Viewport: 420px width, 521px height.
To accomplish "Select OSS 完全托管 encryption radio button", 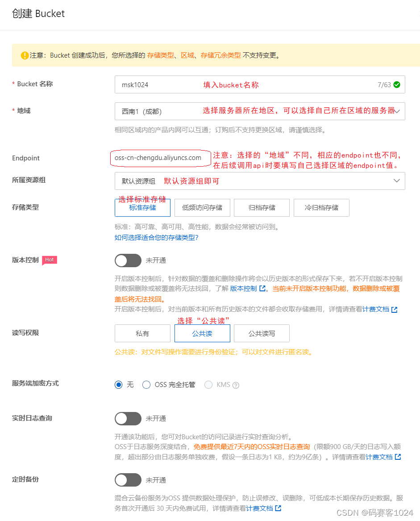I will pos(146,385).
